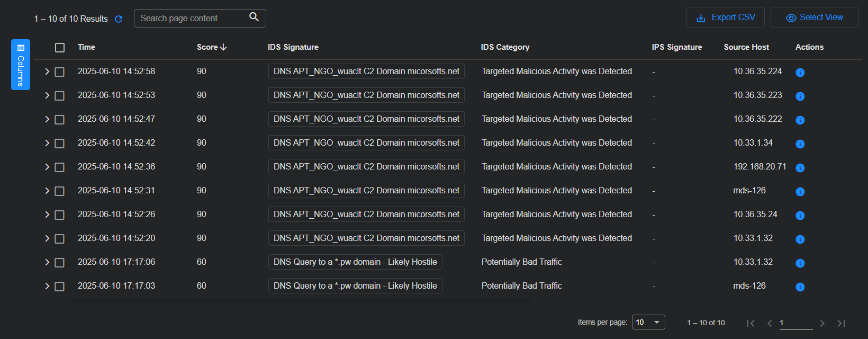
Task: Open the Select View button
Action: point(814,17)
